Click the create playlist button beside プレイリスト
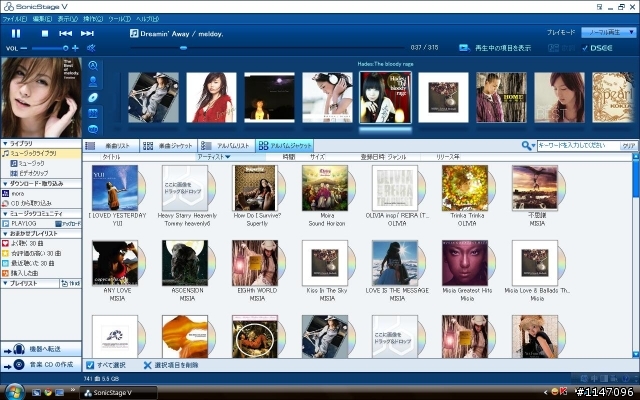The width and height of the screenshot is (640, 400). pos(71,283)
